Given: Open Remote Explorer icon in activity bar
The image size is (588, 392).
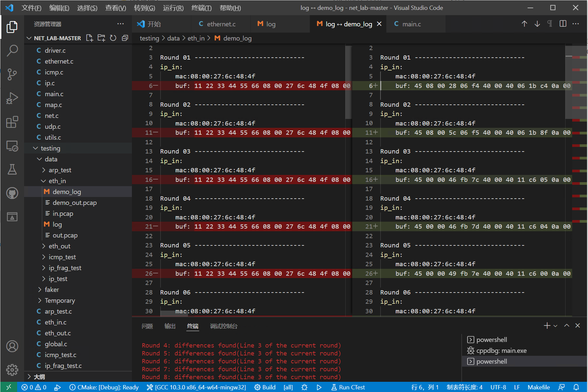Looking at the screenshot, I should pyautogui.click(x=12, y=146).
